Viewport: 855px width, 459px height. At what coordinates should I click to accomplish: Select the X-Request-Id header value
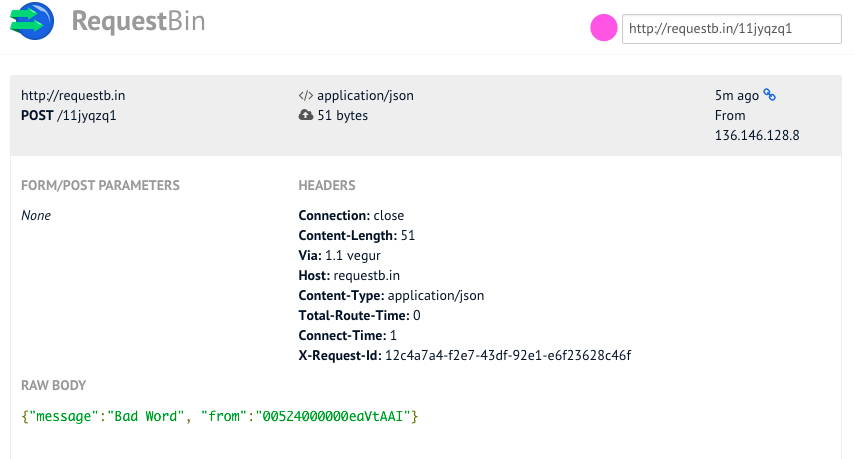(508, 355)
